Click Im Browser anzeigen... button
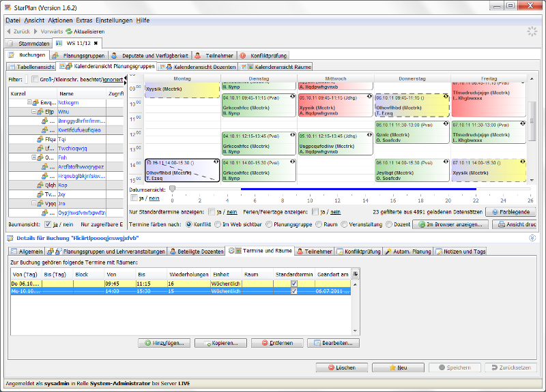 click(x=450, y=224)
